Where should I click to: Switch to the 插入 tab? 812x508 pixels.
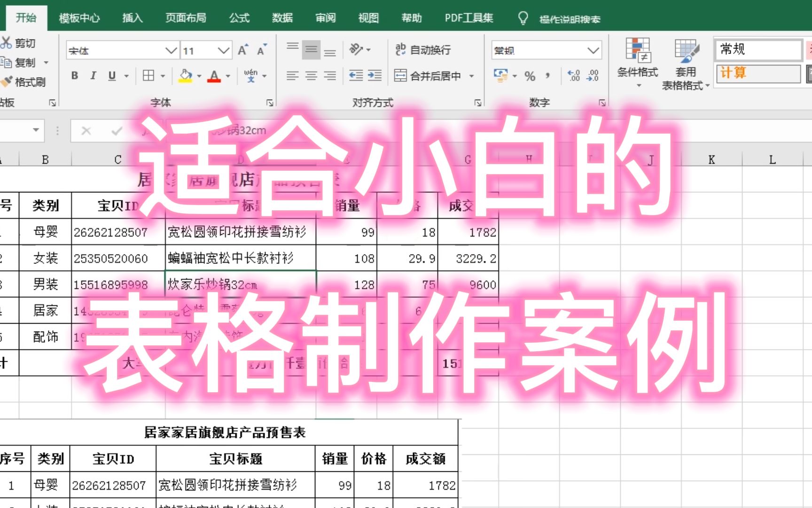tap(133, 18)
